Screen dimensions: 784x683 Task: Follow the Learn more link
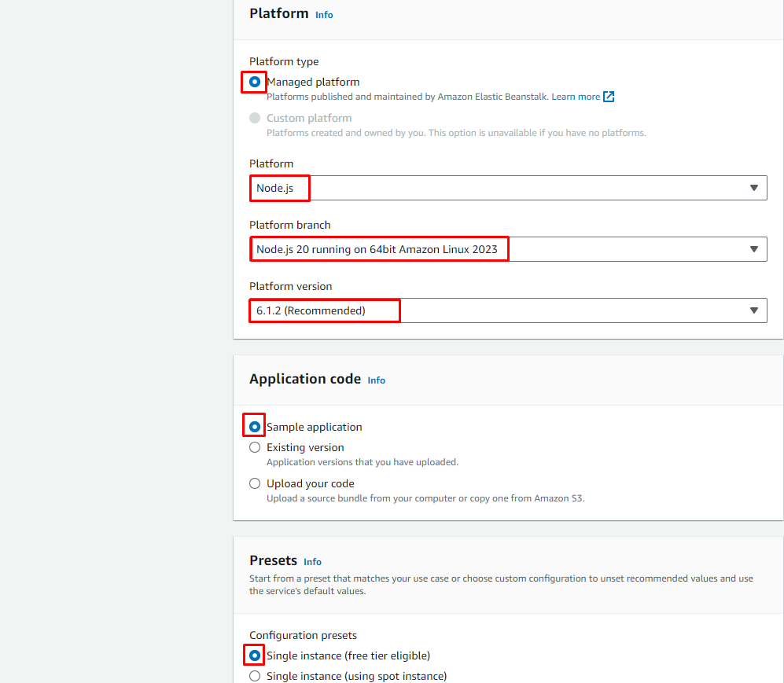(x=576, y=97)
